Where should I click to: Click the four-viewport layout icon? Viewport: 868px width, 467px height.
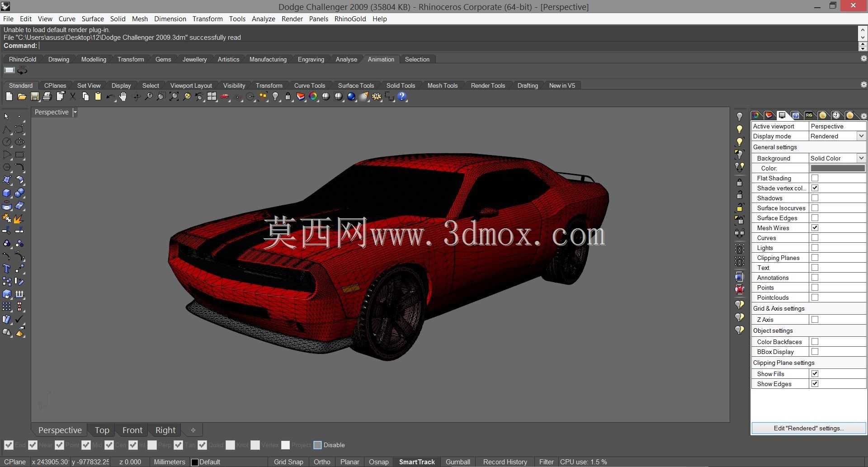(212, 97)
